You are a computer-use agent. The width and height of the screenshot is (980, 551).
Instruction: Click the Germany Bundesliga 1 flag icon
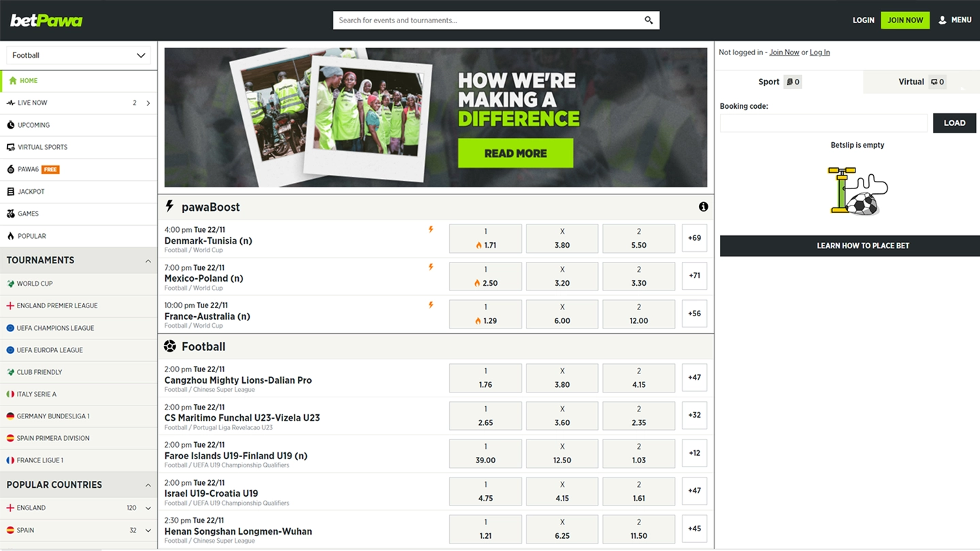point(10,416)
